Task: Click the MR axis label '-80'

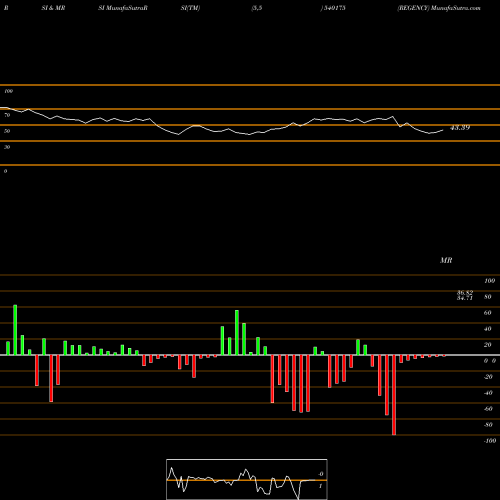Action: (488, 425)
